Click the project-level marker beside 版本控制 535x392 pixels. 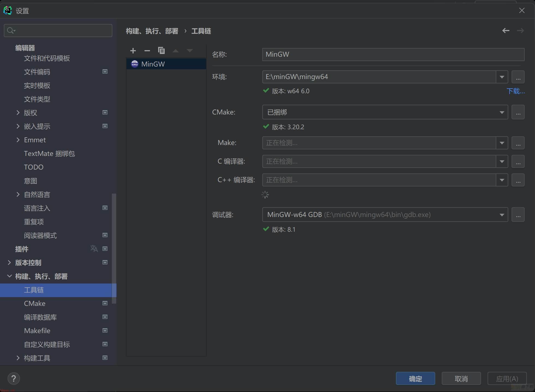point(105,262)
